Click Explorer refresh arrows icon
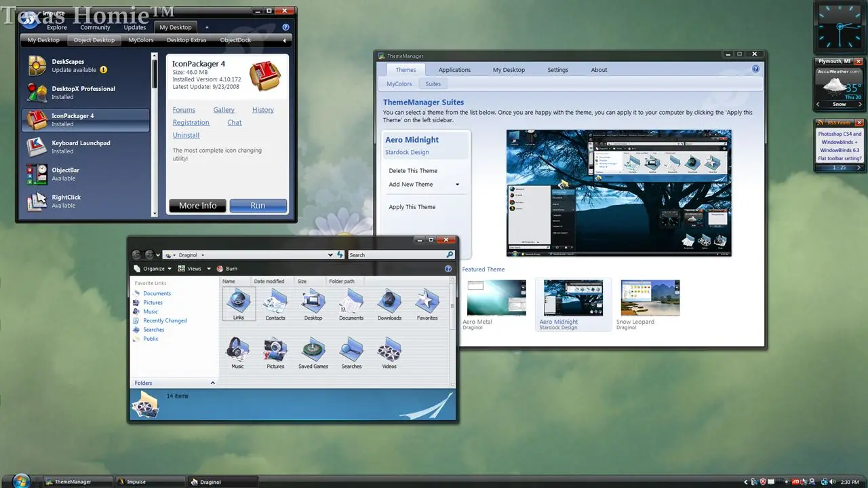 pos(340,255)
